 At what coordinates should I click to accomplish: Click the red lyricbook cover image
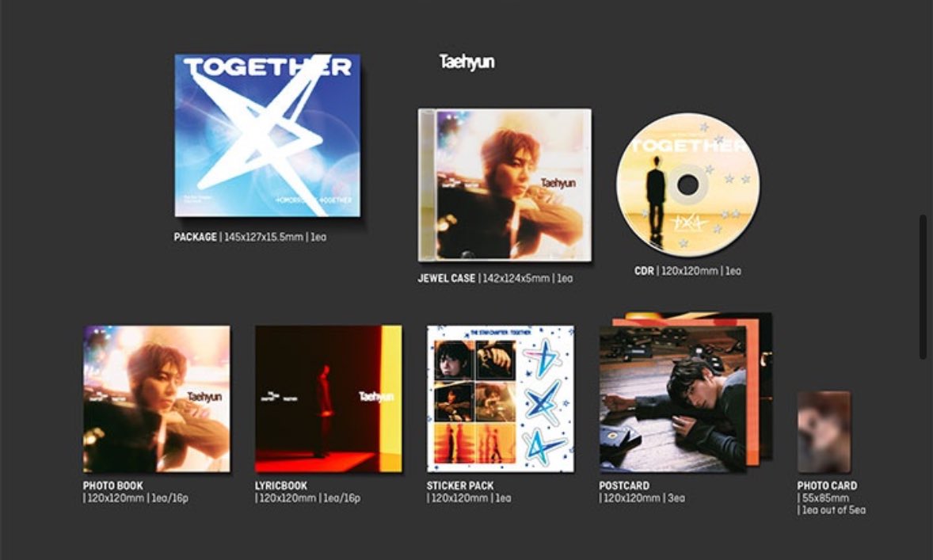tap(329, 398)
